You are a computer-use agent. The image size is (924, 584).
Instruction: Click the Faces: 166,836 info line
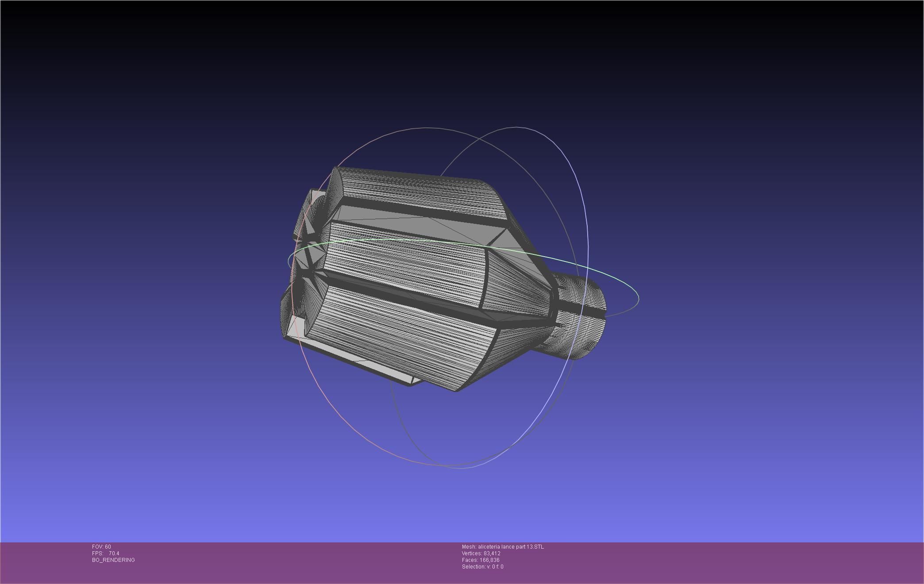481,560
